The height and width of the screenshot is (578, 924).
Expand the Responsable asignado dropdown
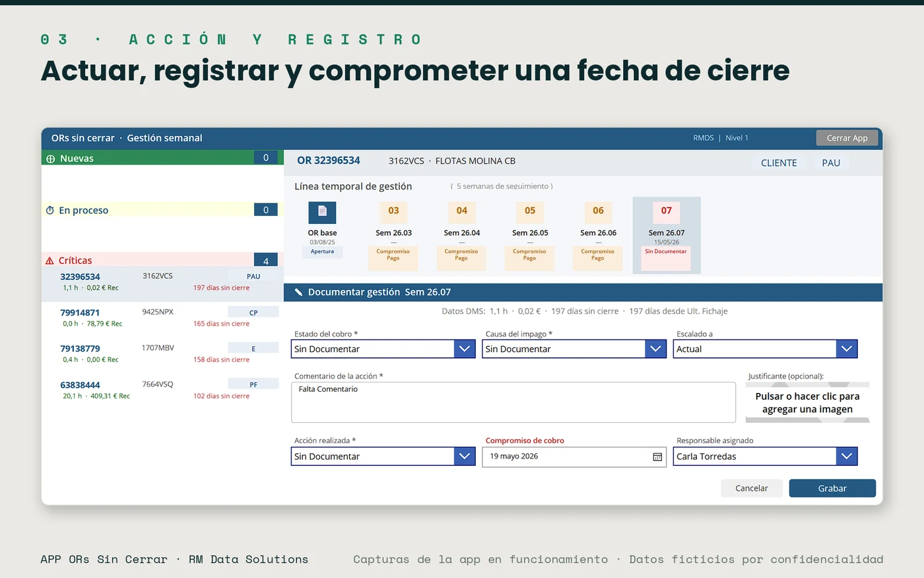(765, 456)
